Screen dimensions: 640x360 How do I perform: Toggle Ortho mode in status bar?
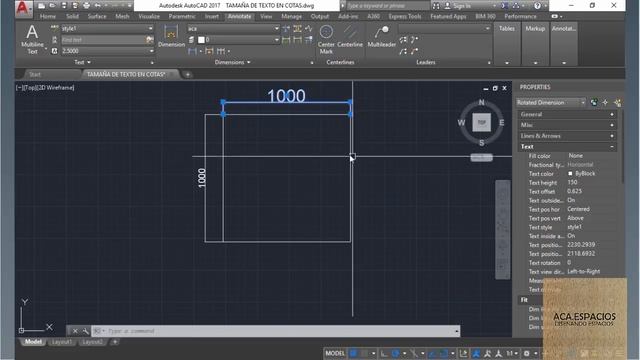point(384,353)
